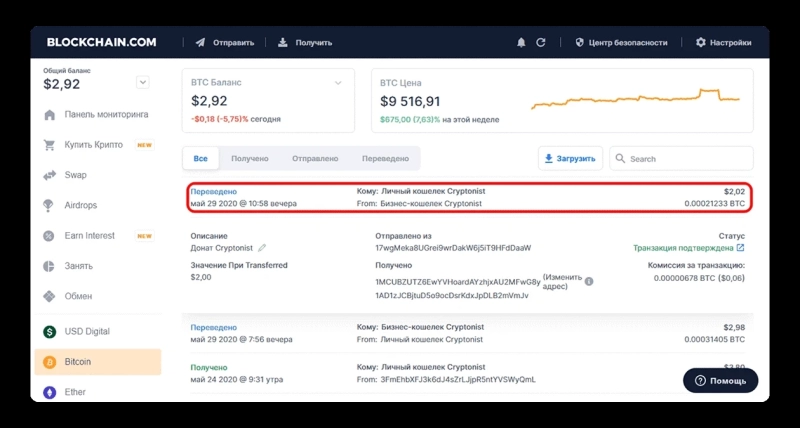Click the USD Digital dollar icon

click(49, 332)
